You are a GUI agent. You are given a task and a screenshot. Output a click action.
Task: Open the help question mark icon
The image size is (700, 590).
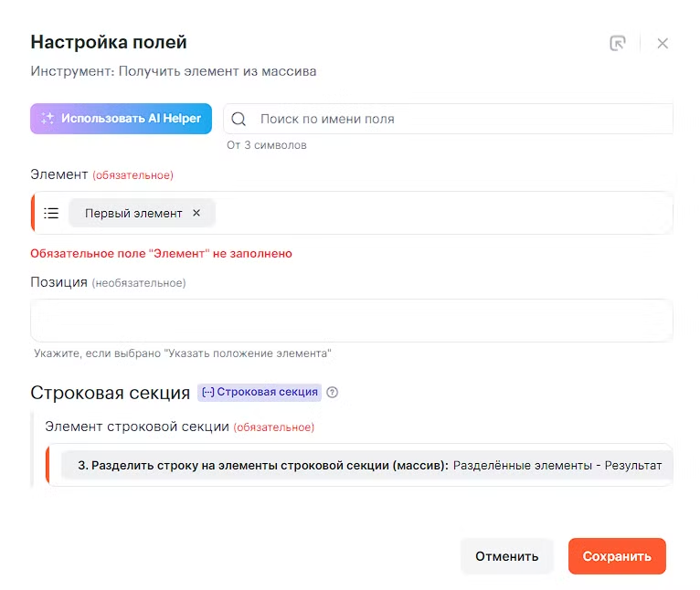pos(333,393)
